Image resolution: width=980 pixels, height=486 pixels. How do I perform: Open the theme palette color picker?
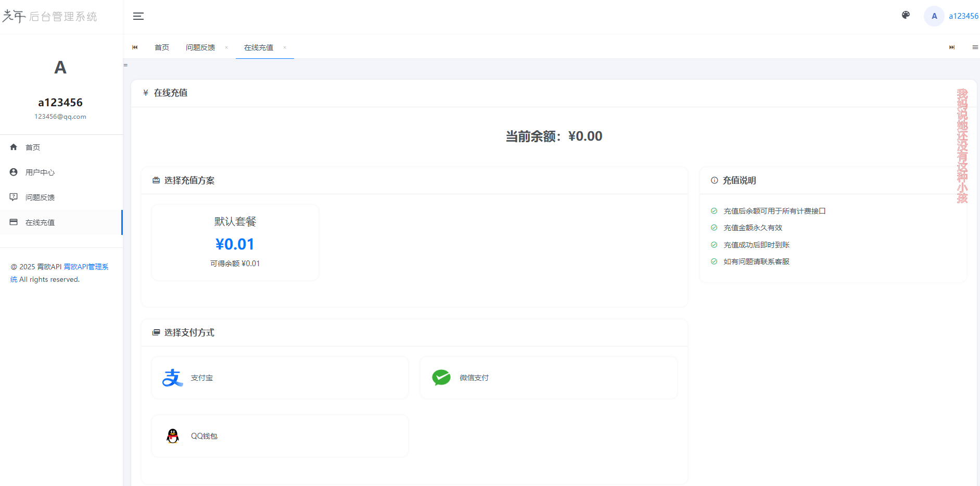pyautogui.click(x=906, y=16)
